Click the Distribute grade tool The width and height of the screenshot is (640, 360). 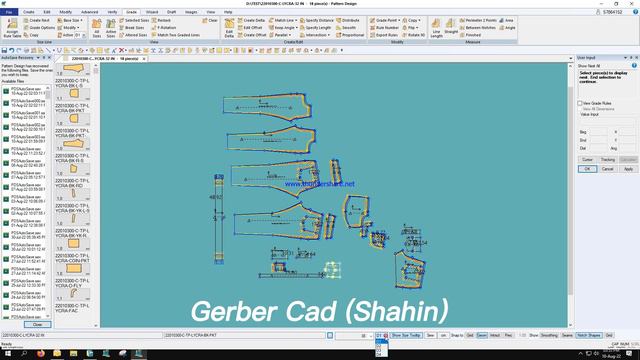[347, 20]
